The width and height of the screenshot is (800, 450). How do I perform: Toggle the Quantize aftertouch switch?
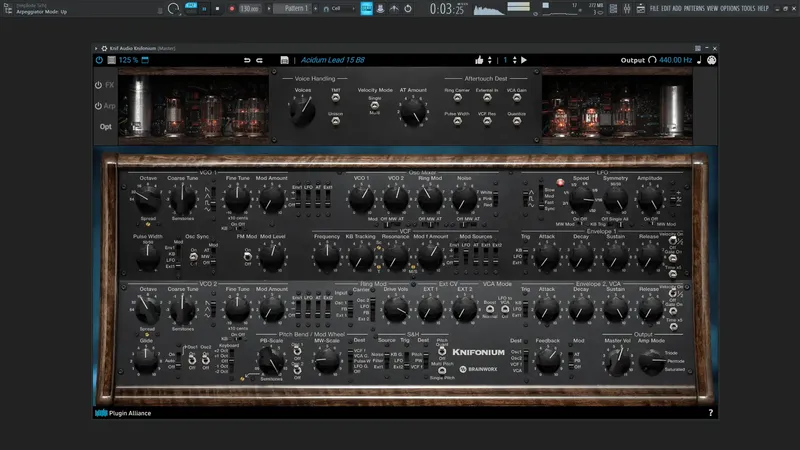[x=517, y=121]
